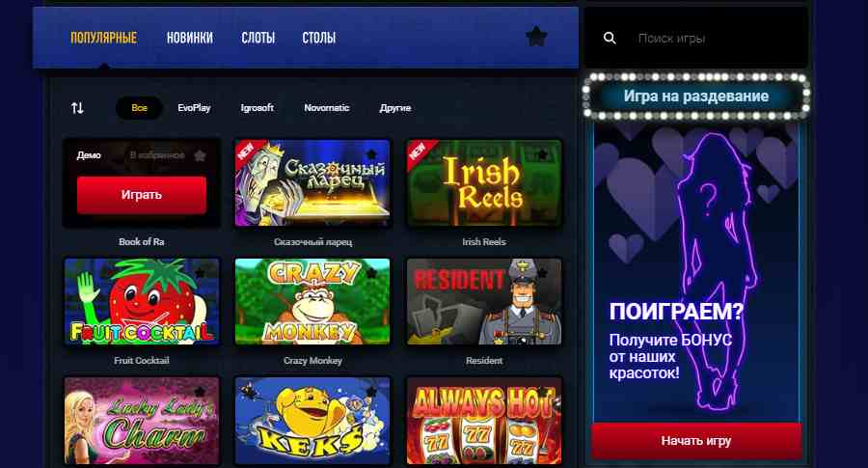Click the search magnifier icon
868x468 pixels.
point(610,39)
